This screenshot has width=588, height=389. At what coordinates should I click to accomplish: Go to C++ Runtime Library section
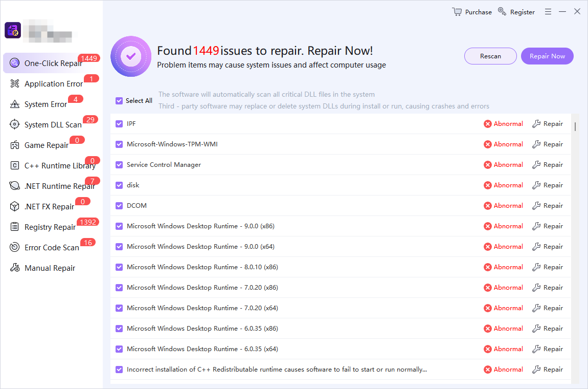[x=59, y=166]
